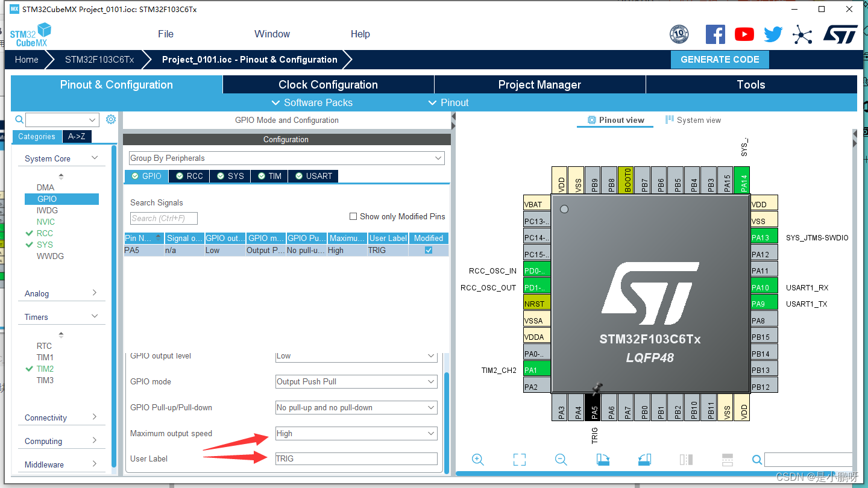
Task: Click the STM32CubeMX logo
Action: click(31, 34)
